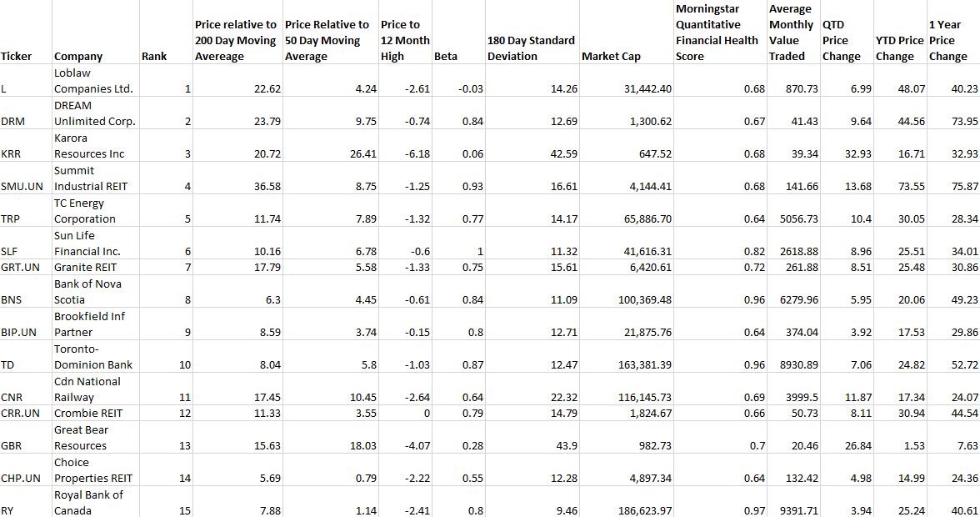The image size is (980, 517).
Task: Click the Bank of Nova Scotia cell
Action: click(87, 292)
